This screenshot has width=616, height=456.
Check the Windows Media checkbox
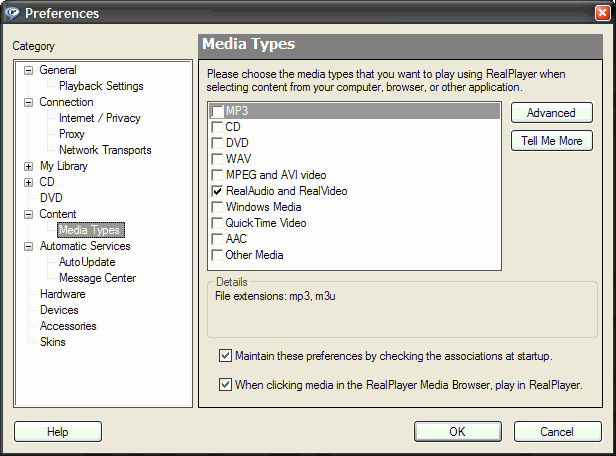(x=217, y=207)
